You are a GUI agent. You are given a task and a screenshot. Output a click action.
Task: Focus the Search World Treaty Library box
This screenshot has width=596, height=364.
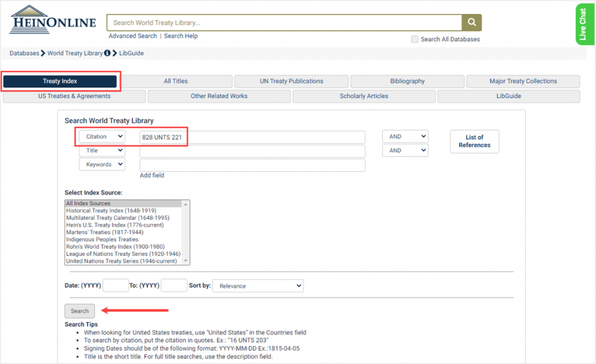284,23
